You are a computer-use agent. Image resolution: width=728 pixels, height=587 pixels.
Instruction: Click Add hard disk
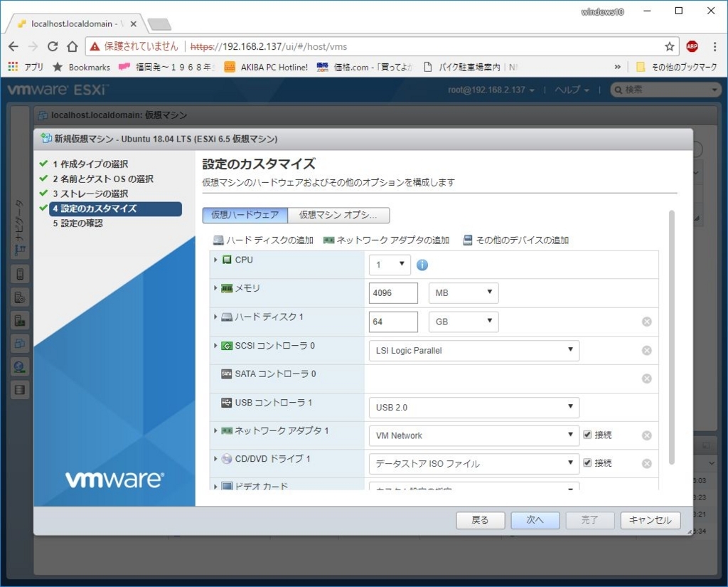click(263, 240)
